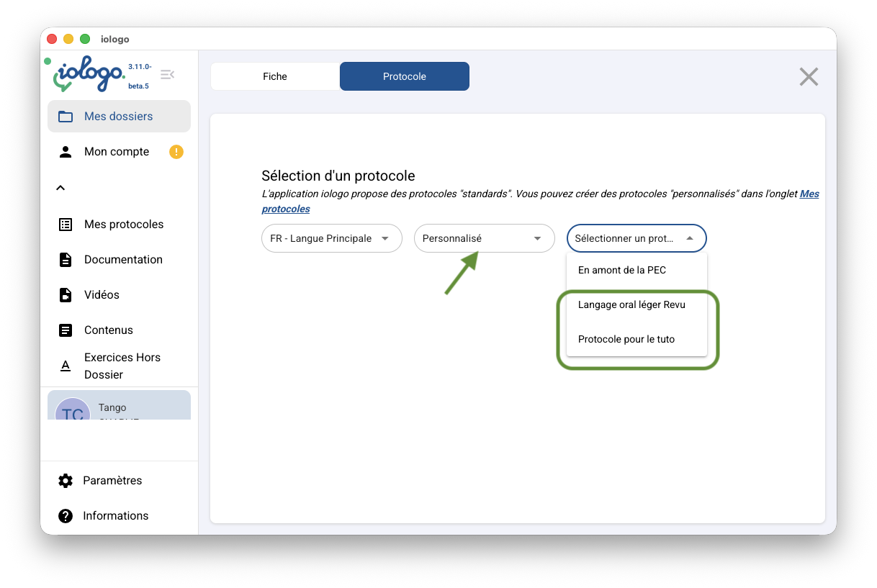Click the Documentation file icon
This screenshot has width=877, height=588.
click(66, 260)
